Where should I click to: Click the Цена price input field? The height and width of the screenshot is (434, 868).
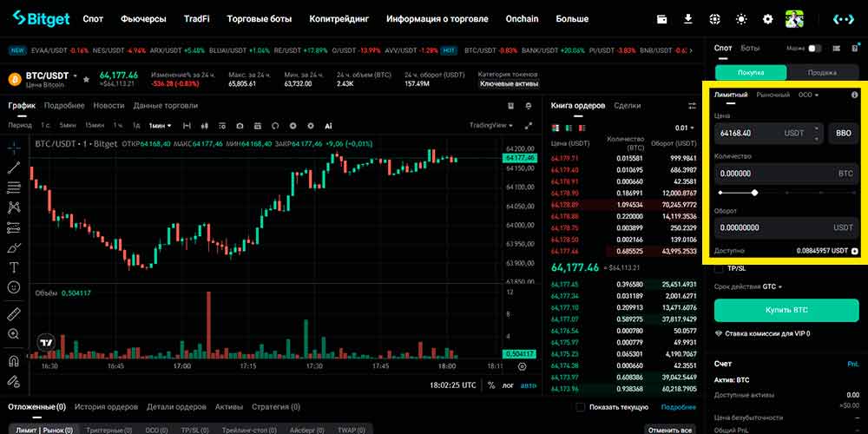point(769,134)
